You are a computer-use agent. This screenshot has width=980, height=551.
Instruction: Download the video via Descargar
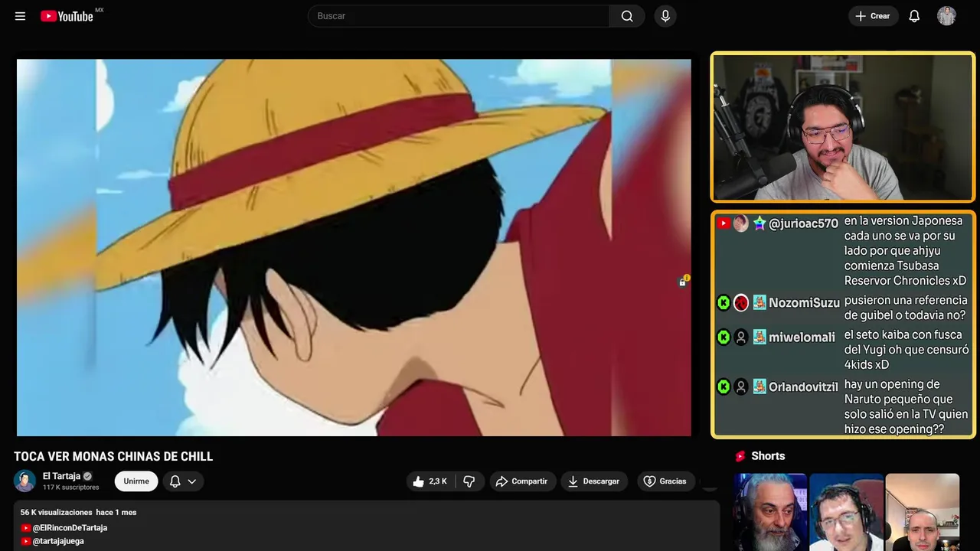point(594,481)
